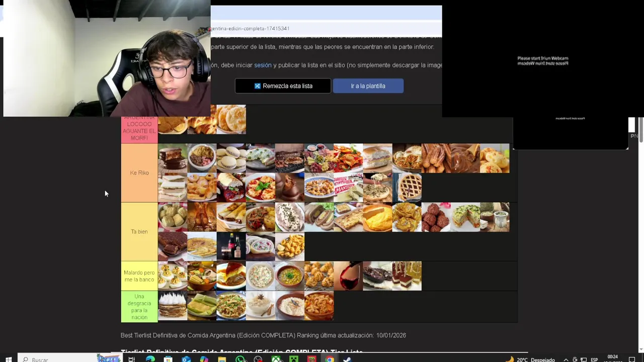644x362 pixels.
Task: Click the yellow omelette thumbnail in Ta bien
Action: (x=377, y=217)
